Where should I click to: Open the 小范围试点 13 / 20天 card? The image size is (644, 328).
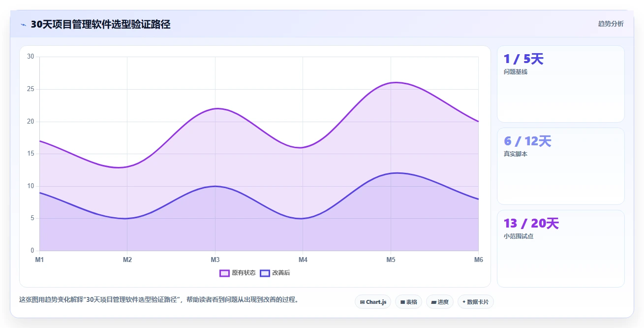tap(560, 248)
